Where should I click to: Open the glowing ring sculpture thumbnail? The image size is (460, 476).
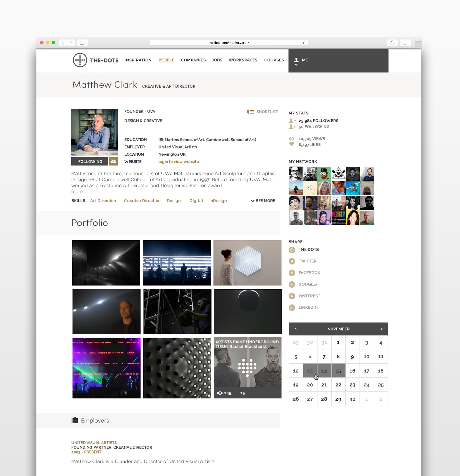(248, 312)
